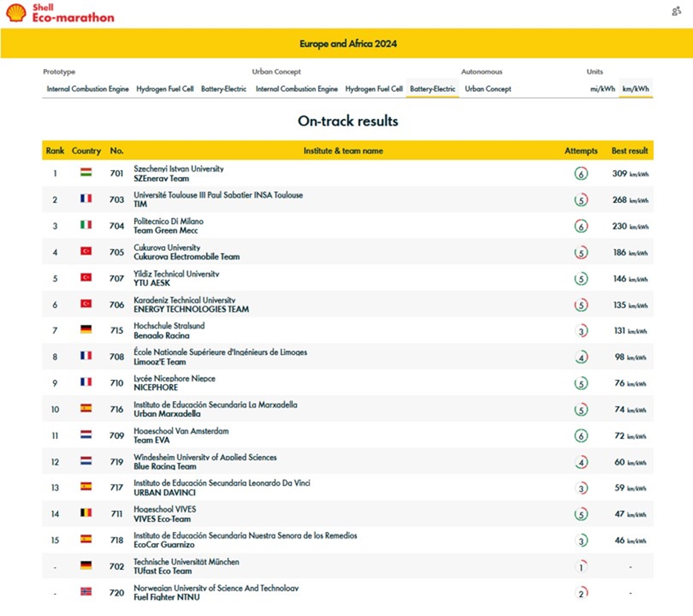Switch to the Prototype Hydrogen Fuel Cell tab

[x=165, y=89]
